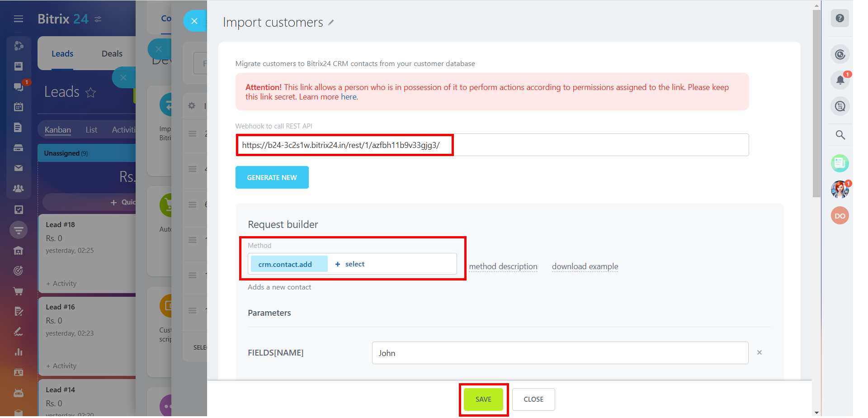Open Chat icon with unread badge
The width and height of the screenshot is (868, 418).
click(x=19, y=86)
